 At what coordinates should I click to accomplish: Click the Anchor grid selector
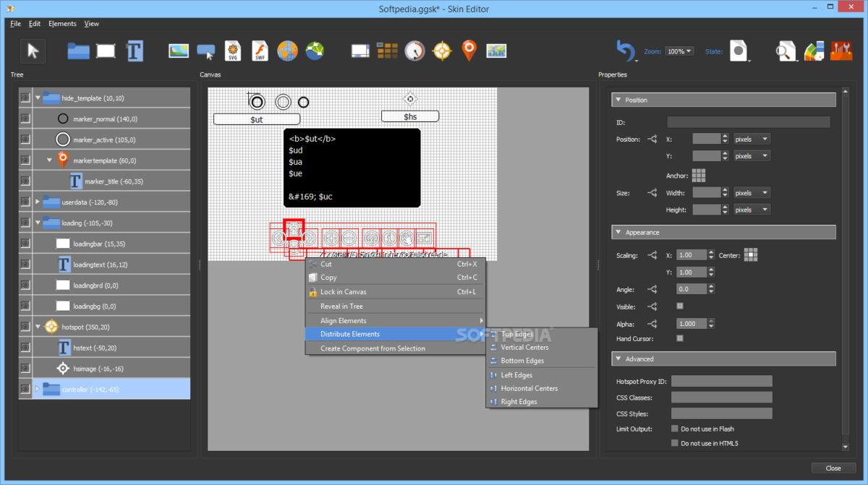point(698,176)
